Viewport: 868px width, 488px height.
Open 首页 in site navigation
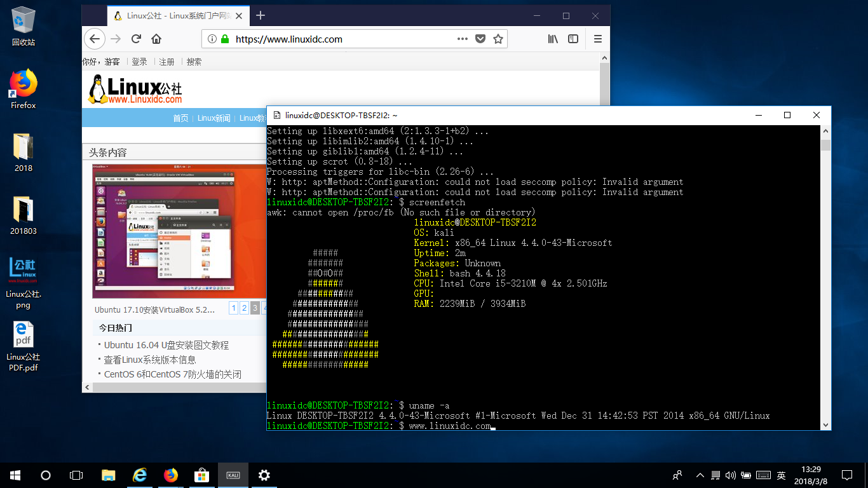pyautogui.click(x=181, y=118)
